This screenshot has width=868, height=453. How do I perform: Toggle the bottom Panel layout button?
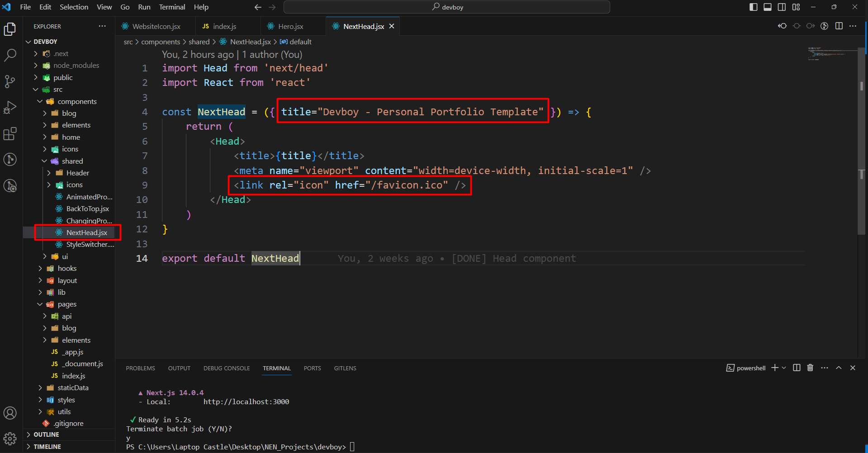[768, 7]
